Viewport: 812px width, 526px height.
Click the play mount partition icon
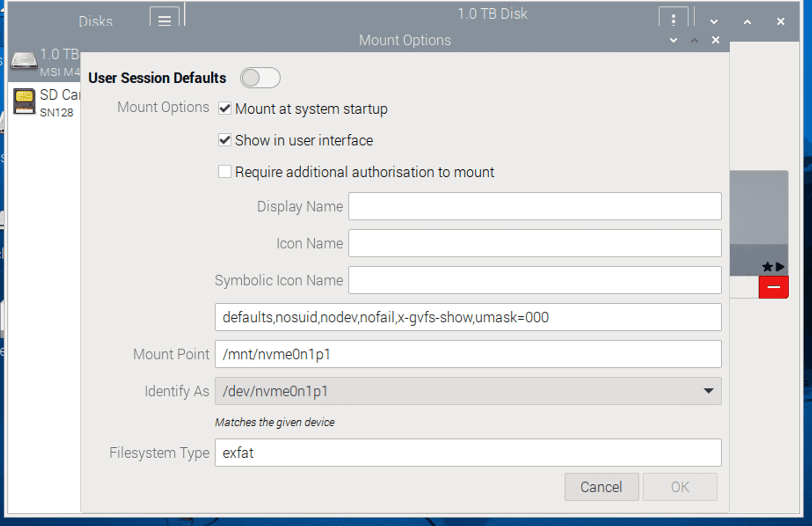780,267
